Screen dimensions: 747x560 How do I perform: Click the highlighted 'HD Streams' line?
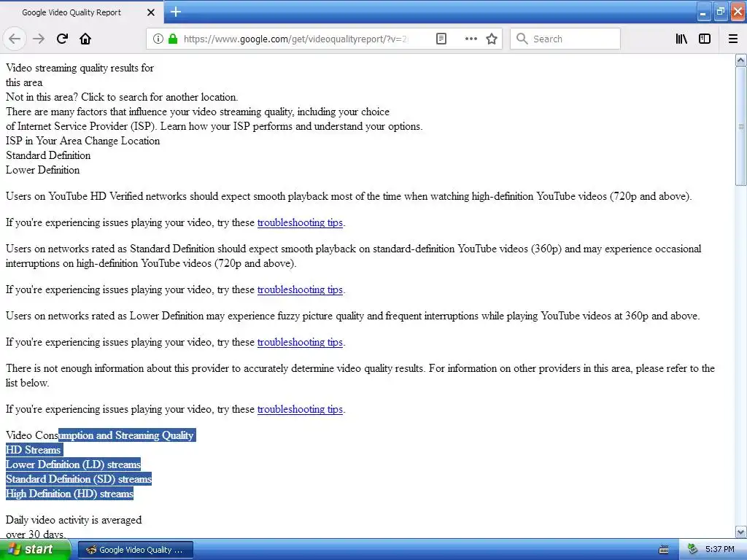pos(34,450)
